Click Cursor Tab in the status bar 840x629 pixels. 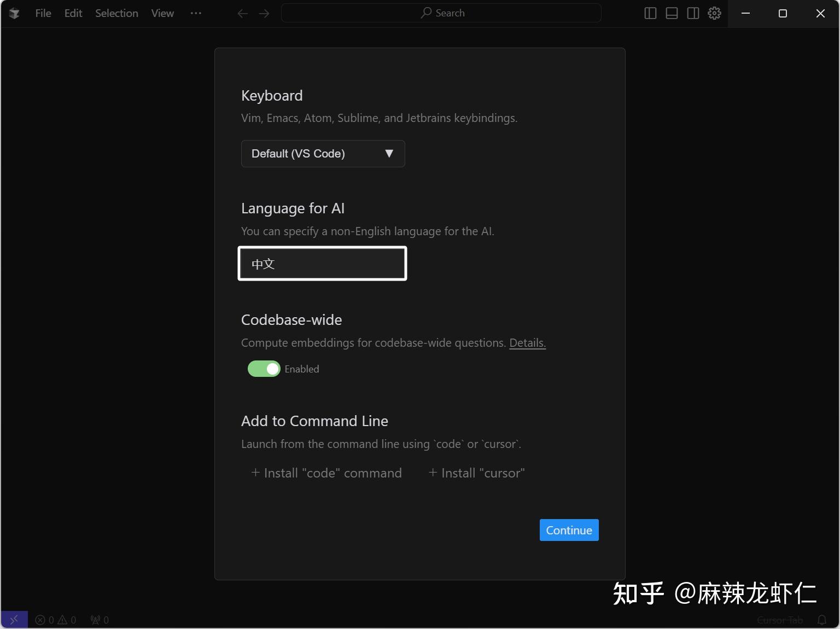pyautogui.click(x=780, y=620)
